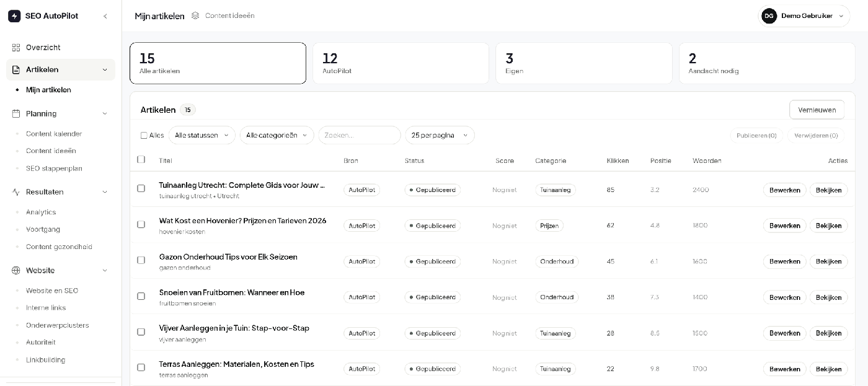Collapse the Website sidebar chevron
The image size is (868, 386).
point(105,271)
